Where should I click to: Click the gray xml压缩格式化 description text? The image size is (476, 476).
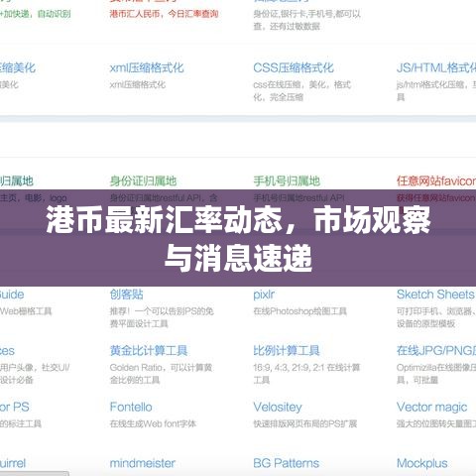tap(138, 85)
